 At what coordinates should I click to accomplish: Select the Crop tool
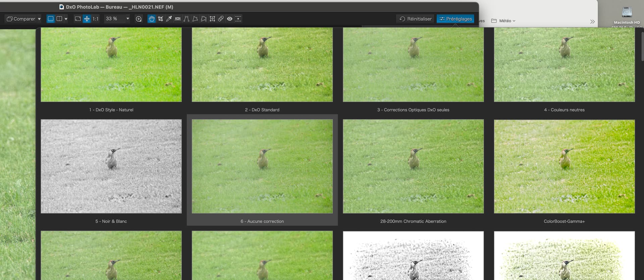point(160,19)
